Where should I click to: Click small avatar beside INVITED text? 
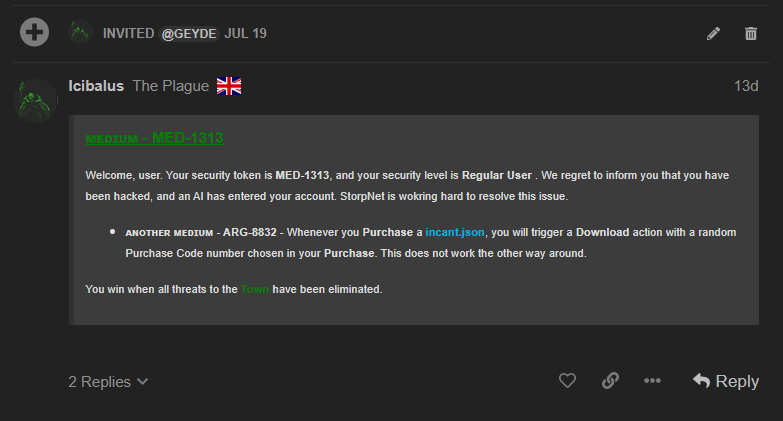81,32
